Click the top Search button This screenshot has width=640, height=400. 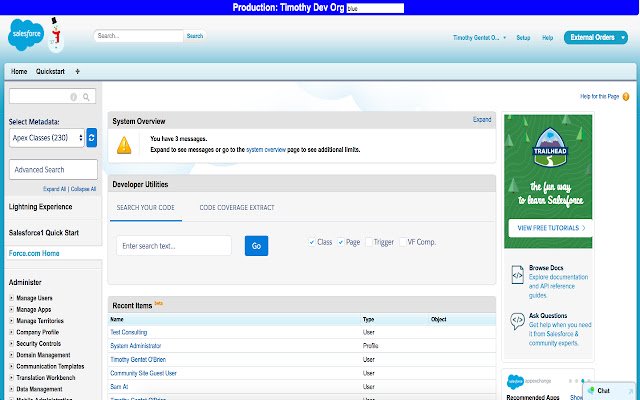point(195,36)
